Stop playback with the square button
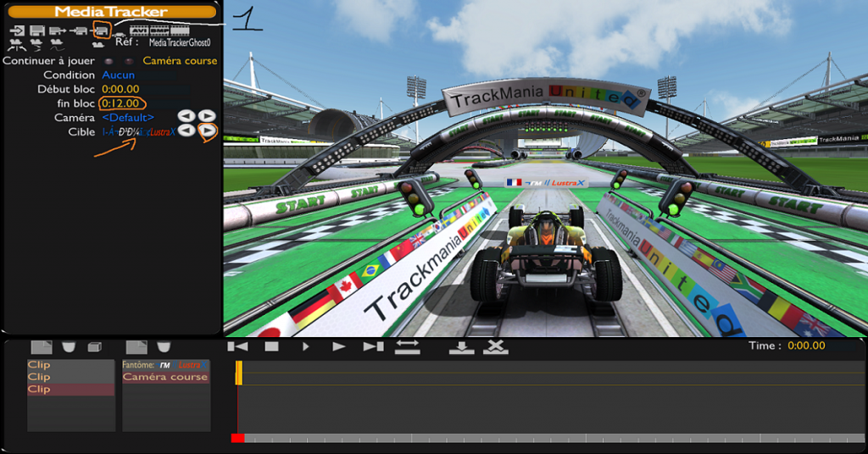 (271, 346)
